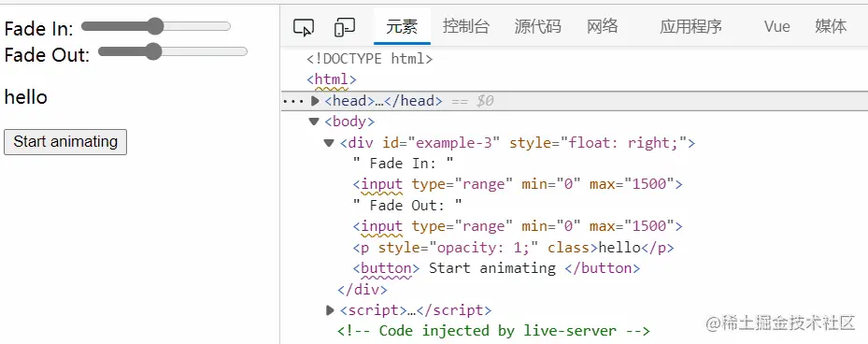Click the Fade Out range slider
The width and height of the screenshot is (868, 344).
click(172, 51)
